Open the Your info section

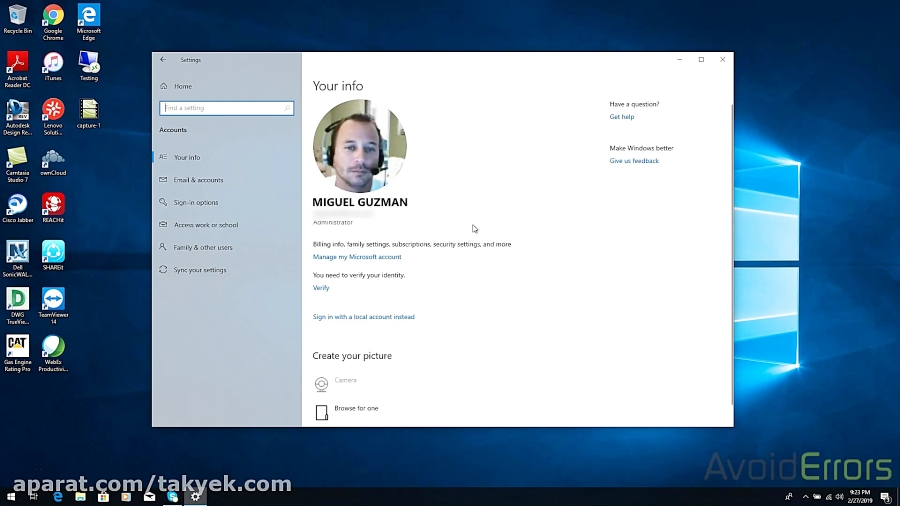[227, 157]
